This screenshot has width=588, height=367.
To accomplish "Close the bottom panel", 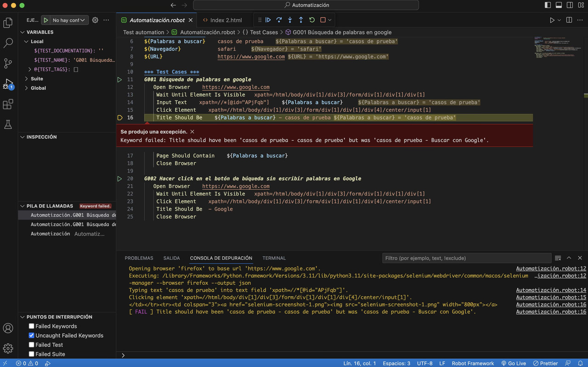I will coord(580,258).
